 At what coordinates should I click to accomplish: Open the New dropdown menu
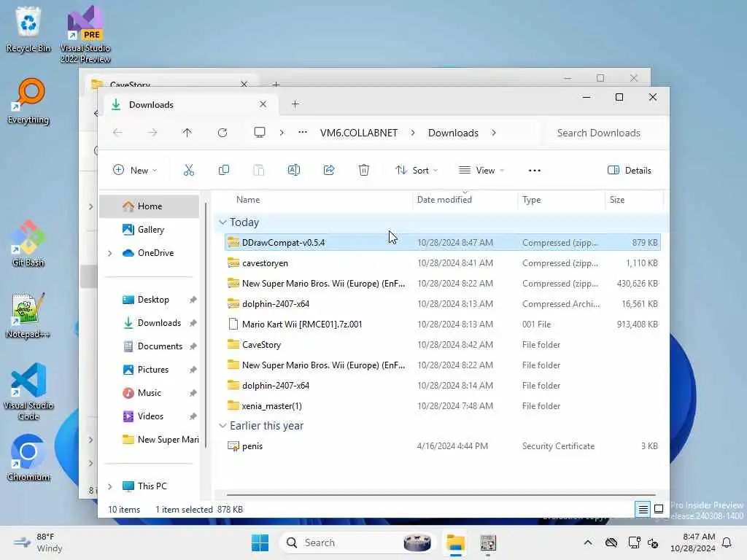pyautogui.click(x=135, y=171)
